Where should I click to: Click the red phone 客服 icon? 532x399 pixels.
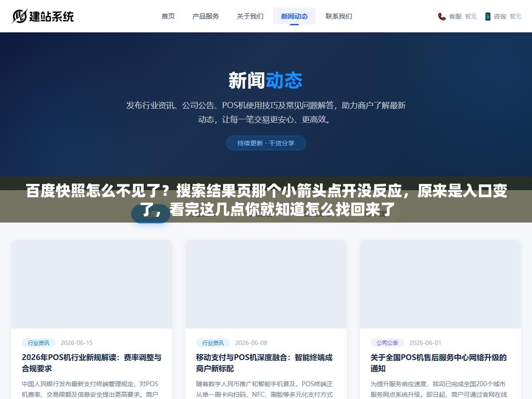(x=442, y=16)
